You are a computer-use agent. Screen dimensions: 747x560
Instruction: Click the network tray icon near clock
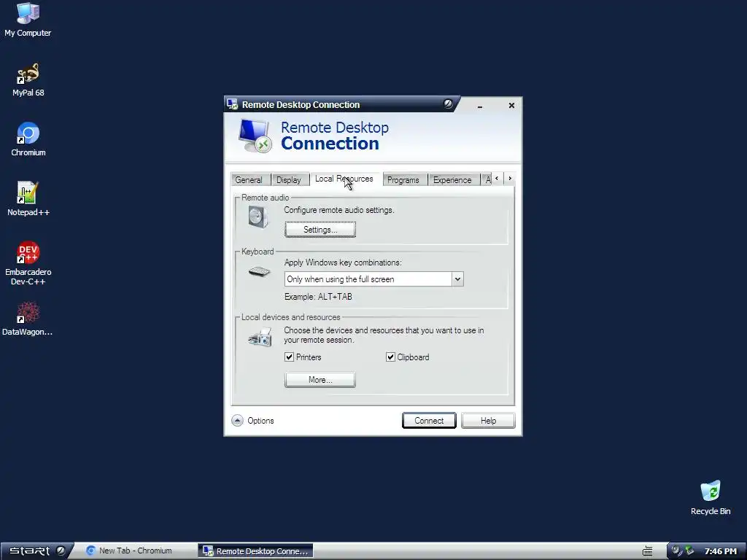[689, 551]
